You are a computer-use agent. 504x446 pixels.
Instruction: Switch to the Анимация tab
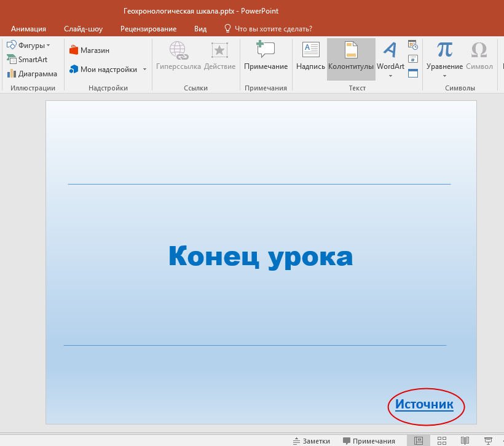tap(29, 29)
